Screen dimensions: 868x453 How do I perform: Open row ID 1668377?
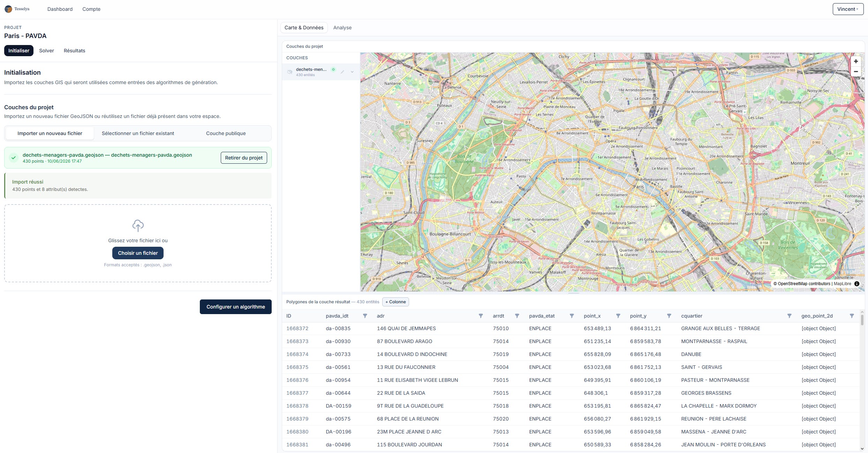click(297, 393)
